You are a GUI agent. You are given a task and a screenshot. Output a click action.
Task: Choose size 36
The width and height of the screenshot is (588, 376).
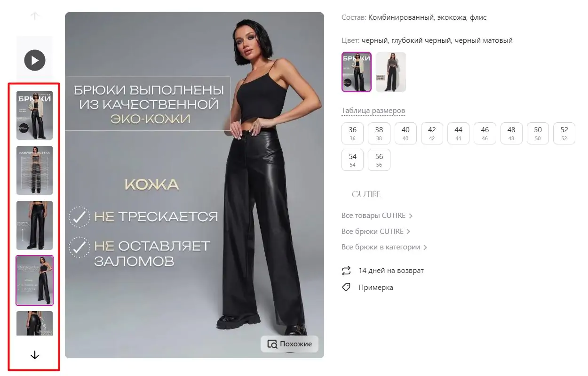[352, 133]
